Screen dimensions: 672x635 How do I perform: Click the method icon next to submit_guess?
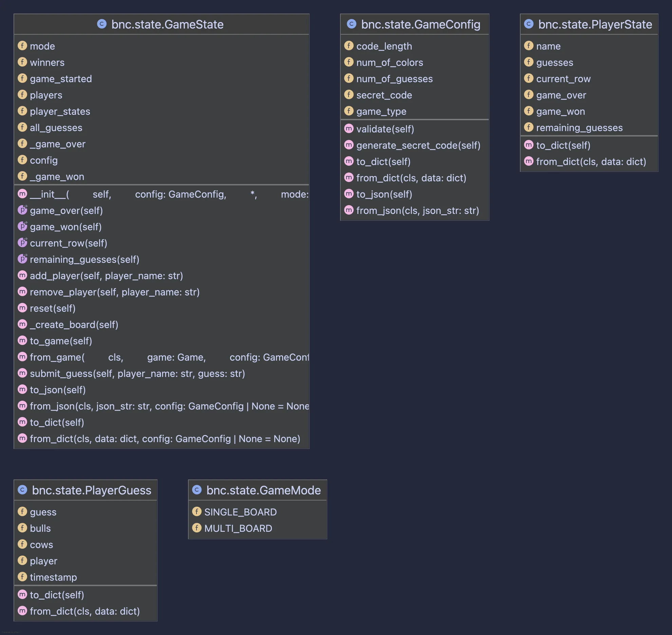tap(22, 373)
